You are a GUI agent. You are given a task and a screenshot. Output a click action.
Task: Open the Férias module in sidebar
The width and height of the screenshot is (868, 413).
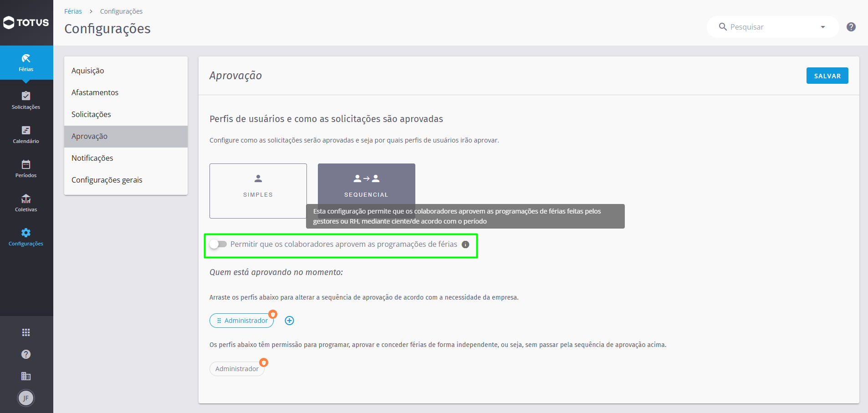pyautogui.click(x=26, y=63)
